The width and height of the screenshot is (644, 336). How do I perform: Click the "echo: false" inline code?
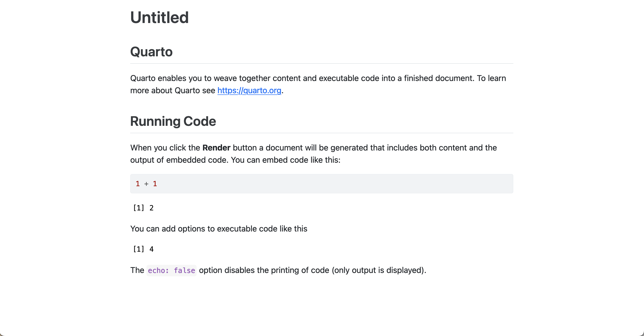tap(171, 271)
